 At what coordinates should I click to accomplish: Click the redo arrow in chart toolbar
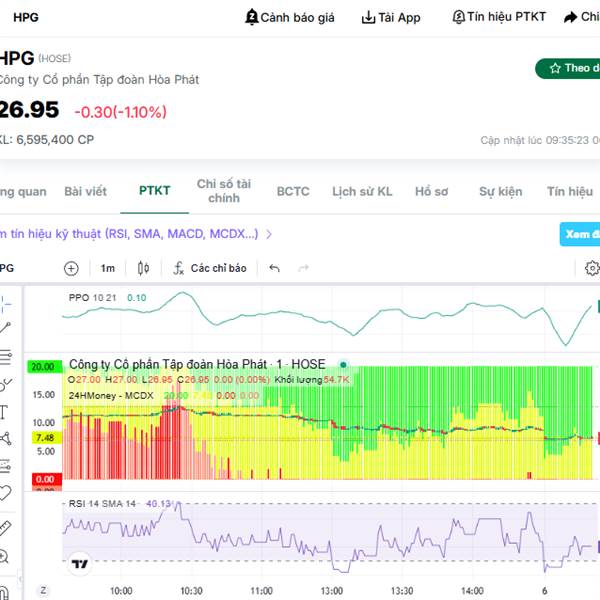303,268
